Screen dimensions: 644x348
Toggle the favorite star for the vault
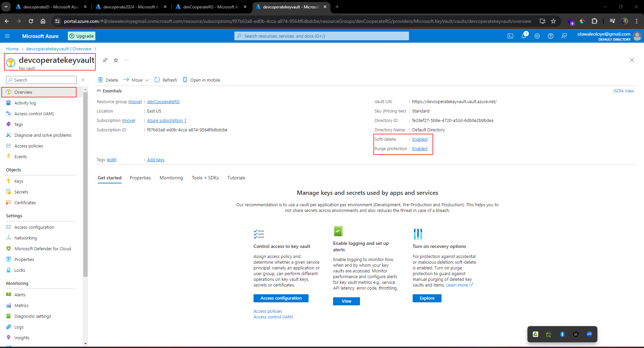coord(116,60)
